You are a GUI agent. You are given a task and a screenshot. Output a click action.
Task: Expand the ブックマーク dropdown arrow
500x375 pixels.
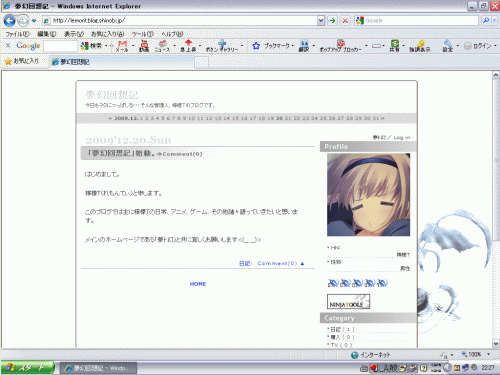[x=292, y=46]
